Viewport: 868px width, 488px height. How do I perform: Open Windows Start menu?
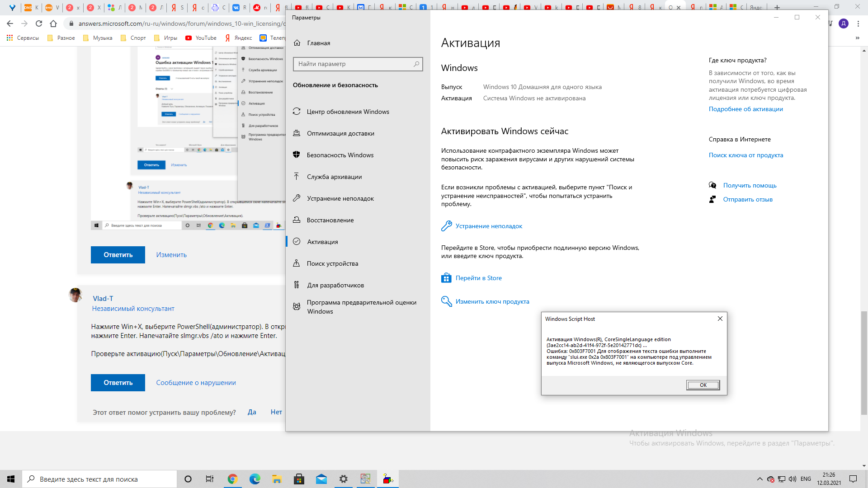click(11, 479)
